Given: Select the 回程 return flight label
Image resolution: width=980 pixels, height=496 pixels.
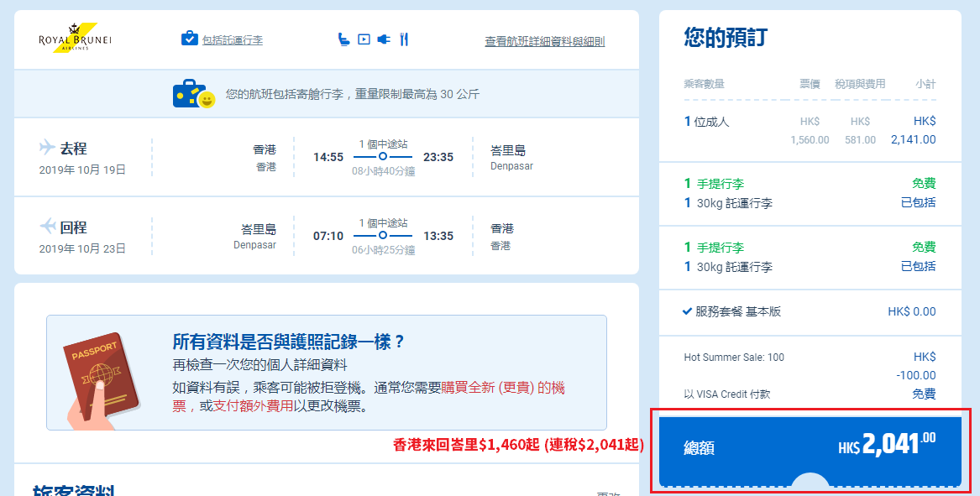Looking at the screenshot, I should pos(73,227).
